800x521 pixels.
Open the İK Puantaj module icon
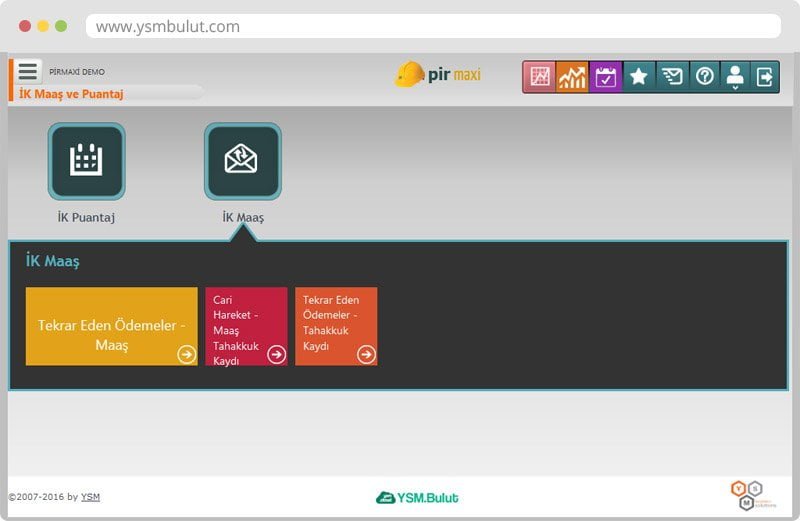[x=86, y=162]
